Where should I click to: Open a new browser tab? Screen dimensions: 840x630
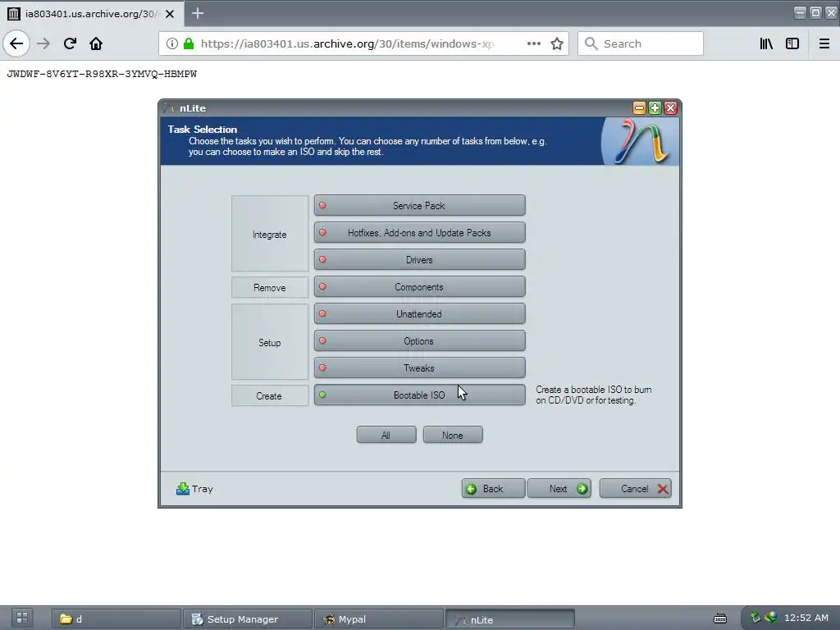coord(198,13)
